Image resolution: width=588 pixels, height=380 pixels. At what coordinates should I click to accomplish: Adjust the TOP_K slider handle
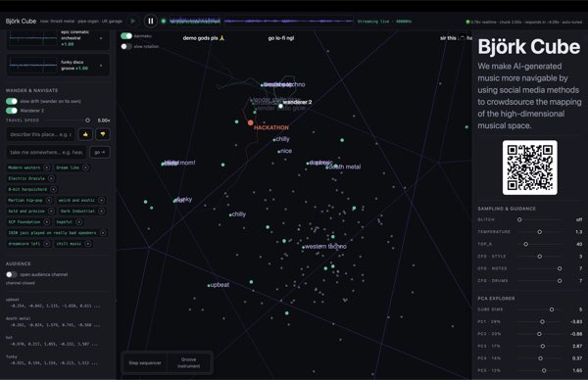525,244
